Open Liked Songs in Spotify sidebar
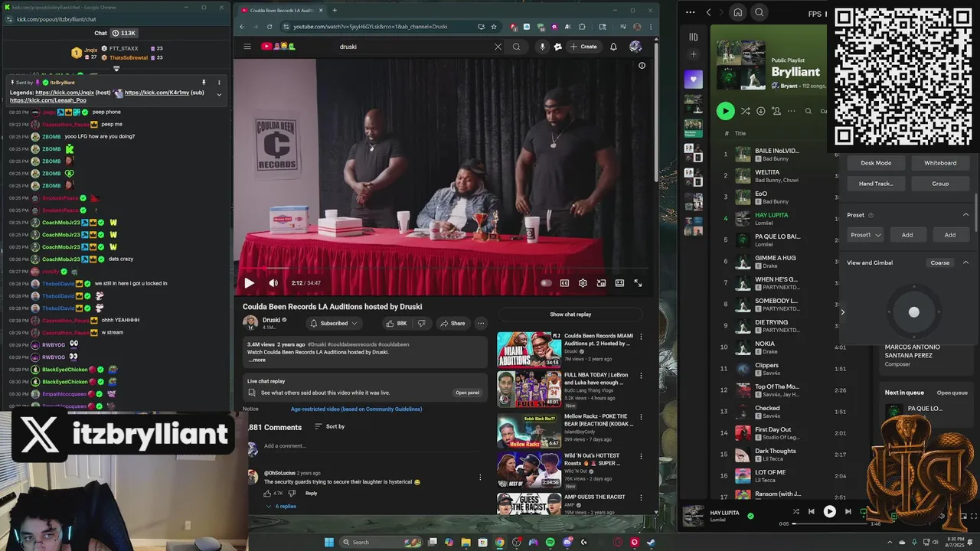Viewport: 980px width, 551px height. [x=693, y=79]
